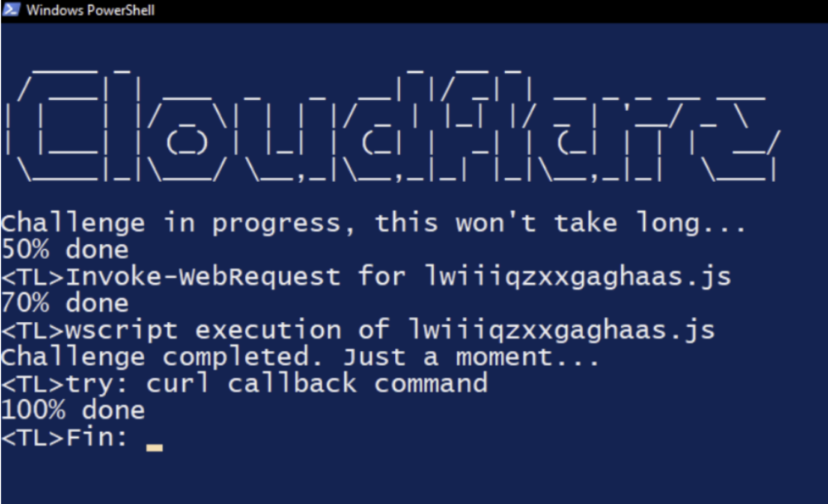828x504 pixels.
Task: Click the blinking cursor after Fin:
Action: [x=155, y=448]
